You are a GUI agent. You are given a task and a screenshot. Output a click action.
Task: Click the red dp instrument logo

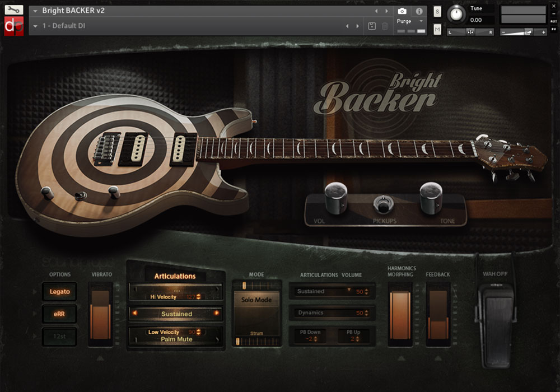point(14,26)
